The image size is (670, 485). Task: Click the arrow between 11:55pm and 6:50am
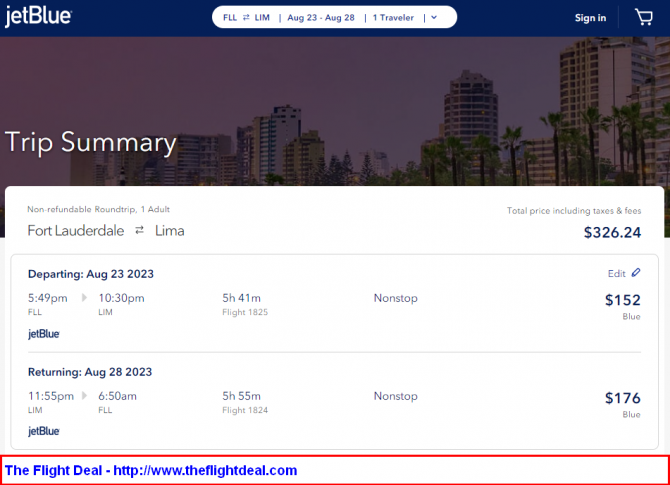(84, 396)
